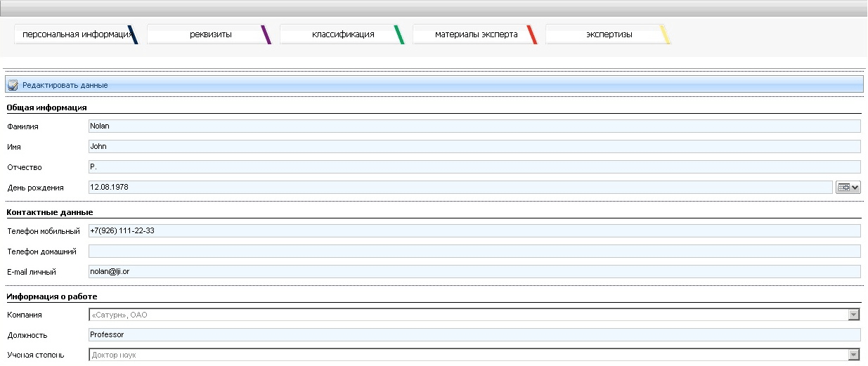
Task: Click the День рождения date field
Action: tap(460, 188)
